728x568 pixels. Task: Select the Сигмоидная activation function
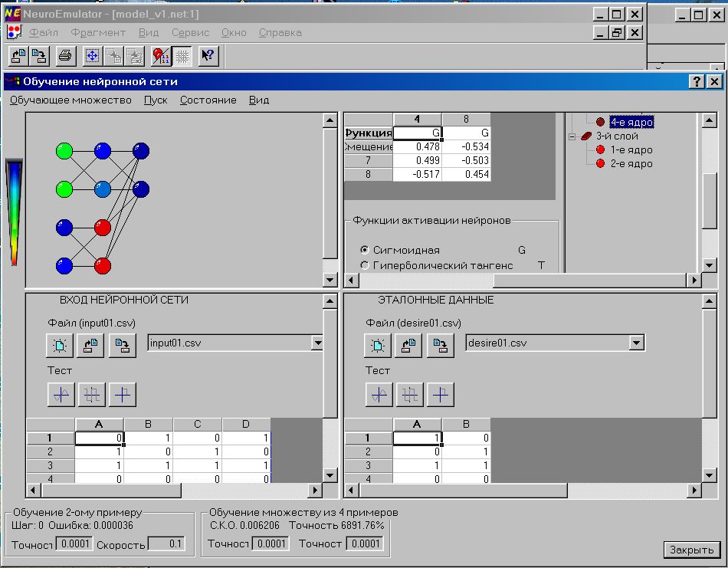point(366,250)
